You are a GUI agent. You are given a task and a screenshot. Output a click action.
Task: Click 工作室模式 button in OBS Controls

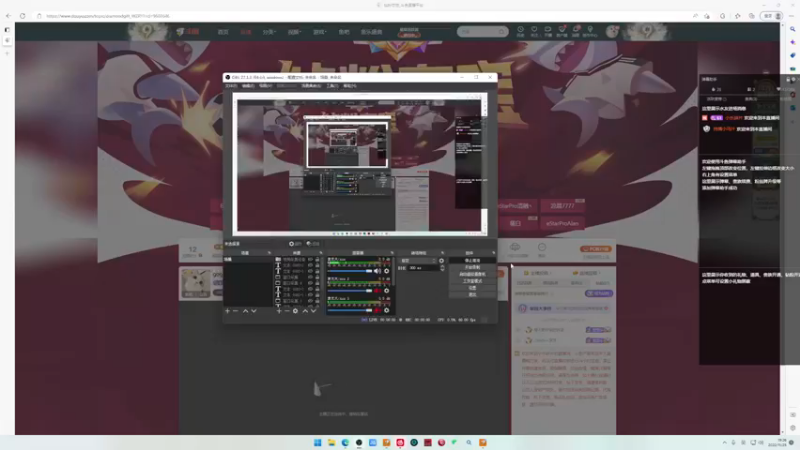pyautogui.click(x=473, y=281)
